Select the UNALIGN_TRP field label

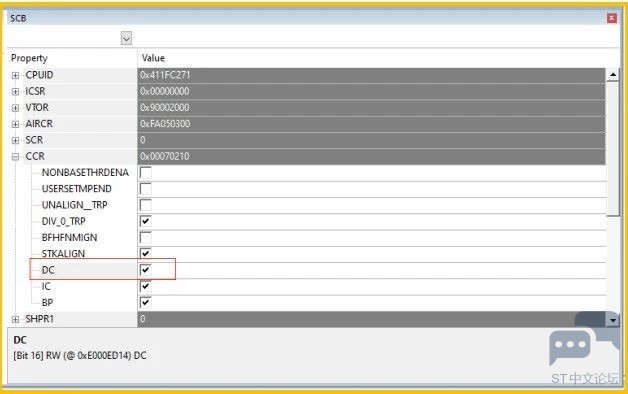coord(74,205)
